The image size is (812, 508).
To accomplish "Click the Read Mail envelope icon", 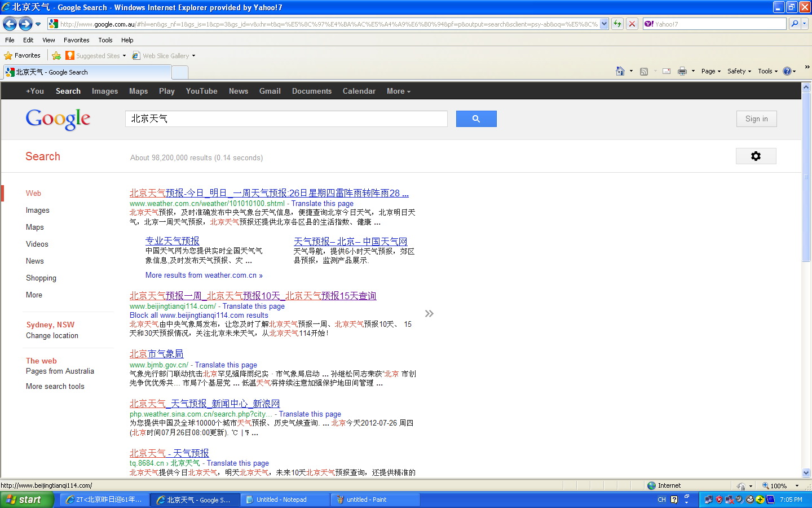I will click(667, 71).
